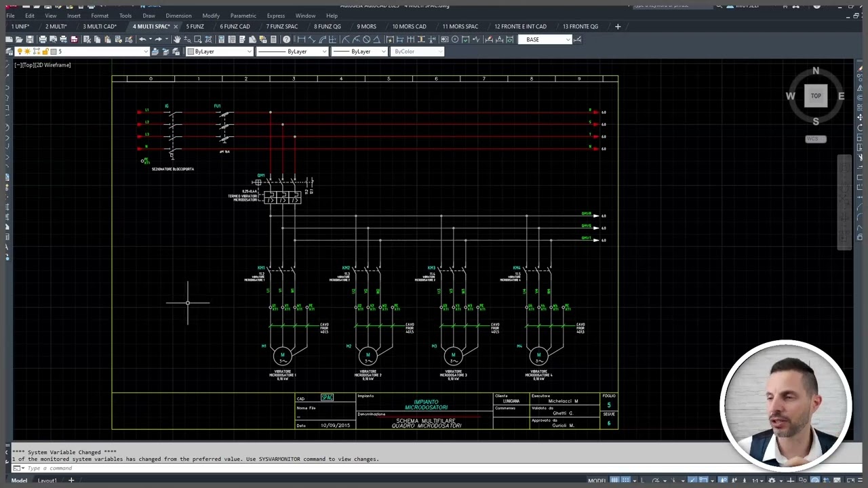Click the [Top] viewport view control

click(28, 65)
